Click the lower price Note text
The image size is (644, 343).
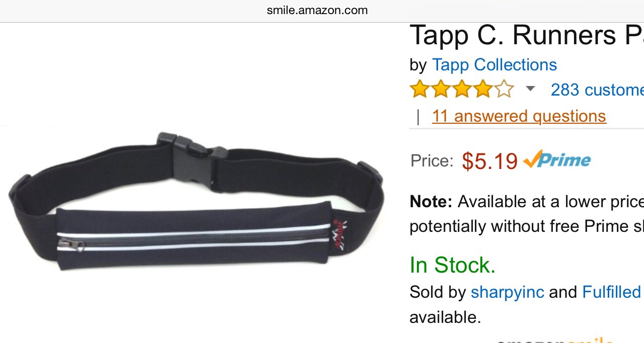(x=527, y=214)
